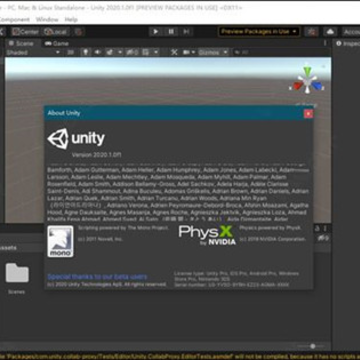
Task: Open the Account dropdown
Action: [351, 32]
